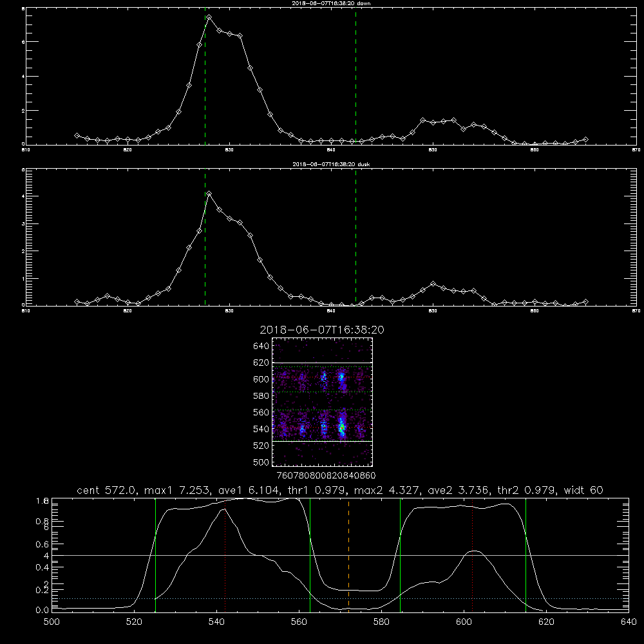This screenshot has height=644, width=644.
Task: Click the "580" label on the image y-axis
Action: [261, 396]
